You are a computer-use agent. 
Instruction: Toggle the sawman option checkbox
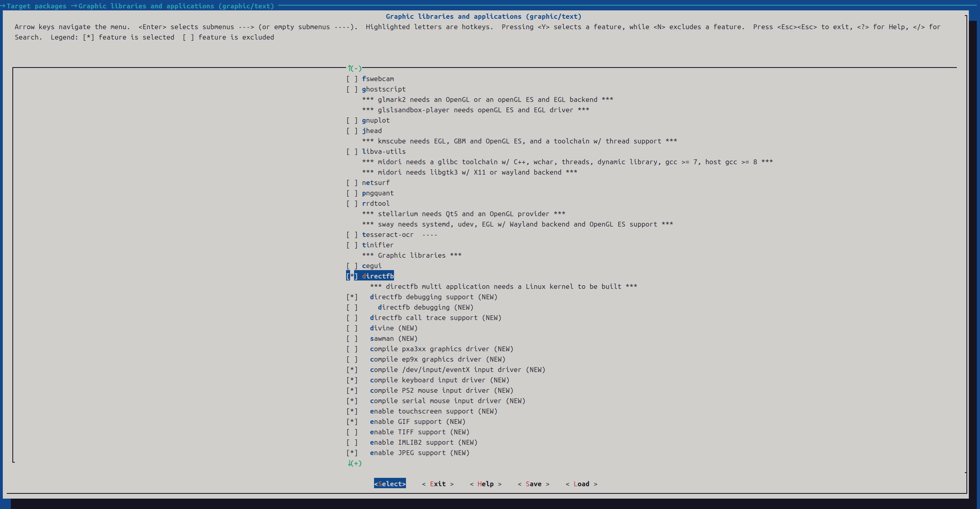(x=352, y=338)
